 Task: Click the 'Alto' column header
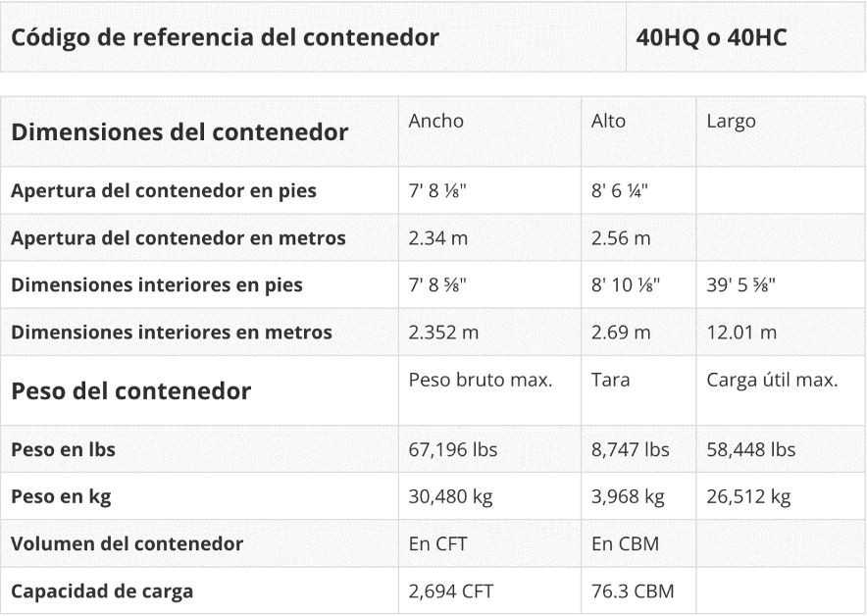(x=608, y=121)
